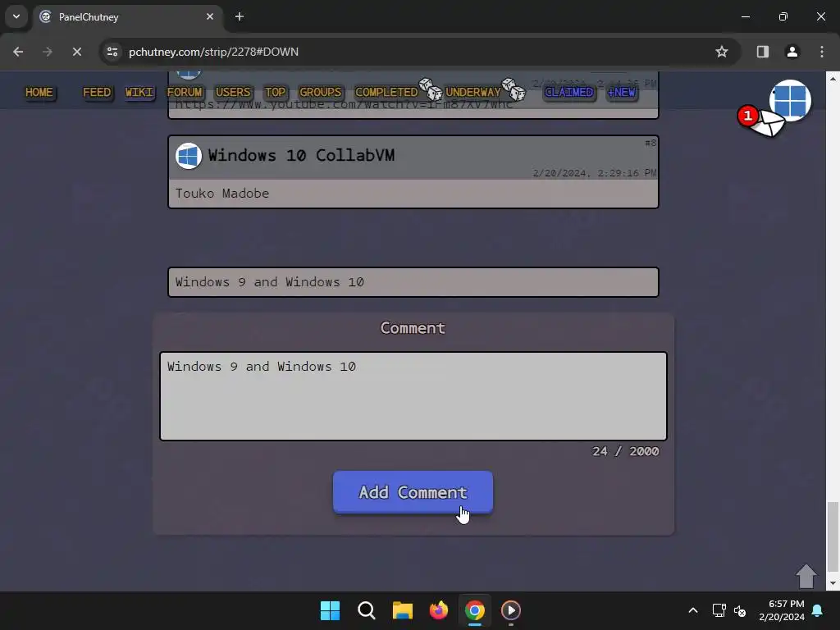Open the taskbar clock and date
Image resolution: width=840 pixels, height=630 pixels.
click(782, 610)
